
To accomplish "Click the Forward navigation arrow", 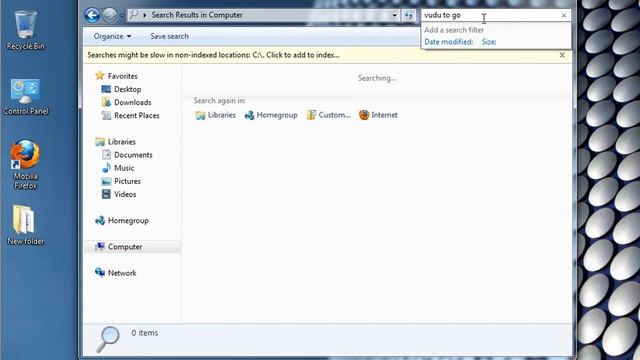I will click(x=109, y=16).
